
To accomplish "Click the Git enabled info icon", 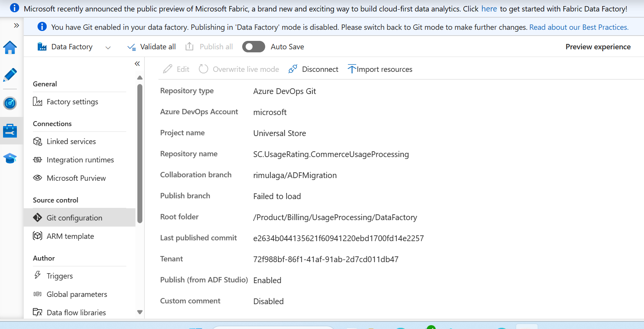I will (42, 26).
